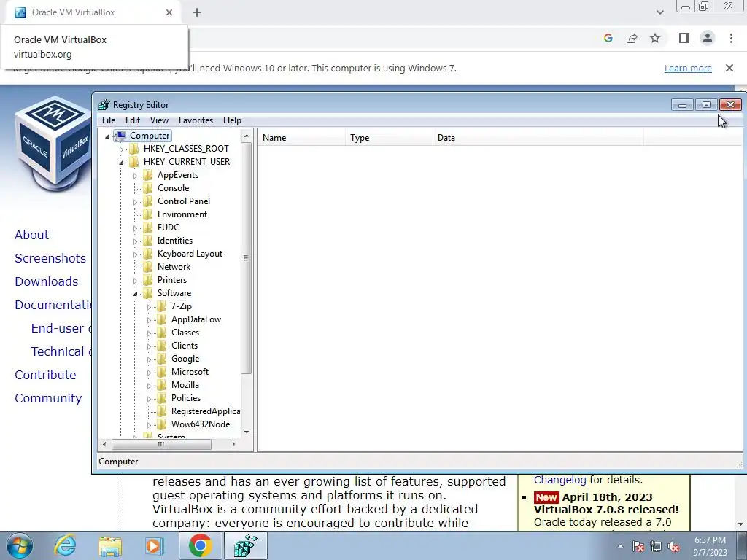The height and width of the screenshot is (560, 747).
Task: Expand AppEvents key arrow
Action: click(135, 176)
